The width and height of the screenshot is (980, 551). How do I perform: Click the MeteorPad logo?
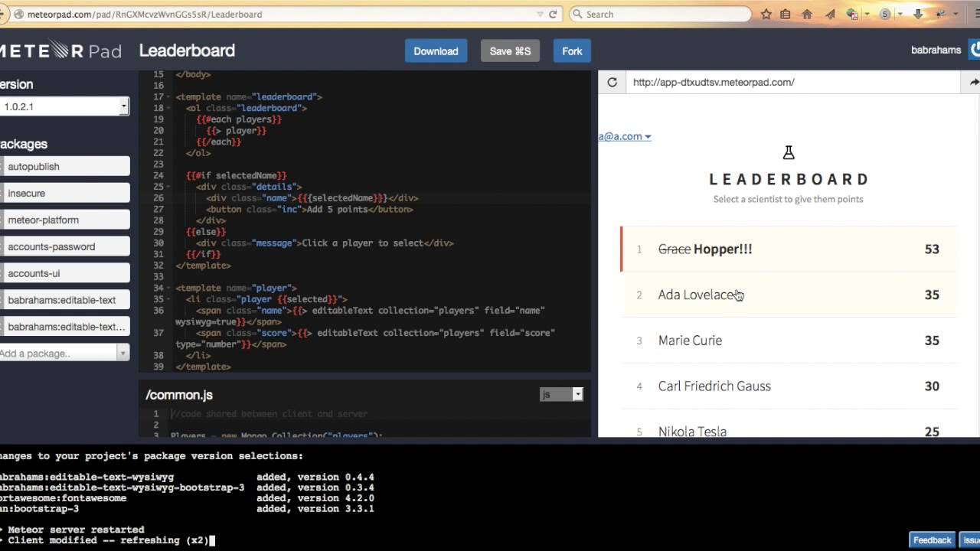pyautogui.click(x=60, y=51)
